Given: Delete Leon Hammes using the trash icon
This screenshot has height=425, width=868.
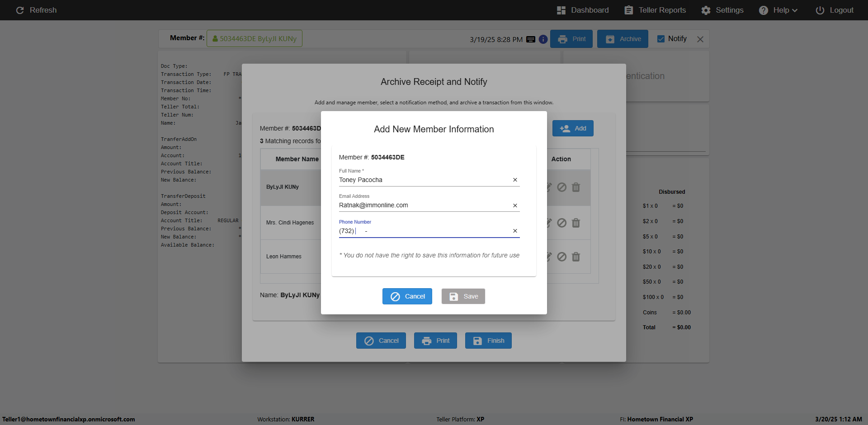Looking at the screenshot, I should [x=576, y=257].
